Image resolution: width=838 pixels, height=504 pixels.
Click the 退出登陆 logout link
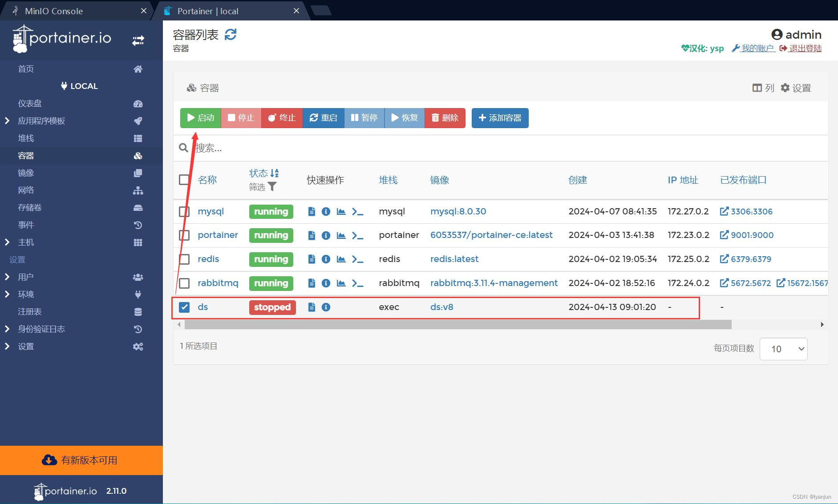pyautogui.click(x=805, y=48)
